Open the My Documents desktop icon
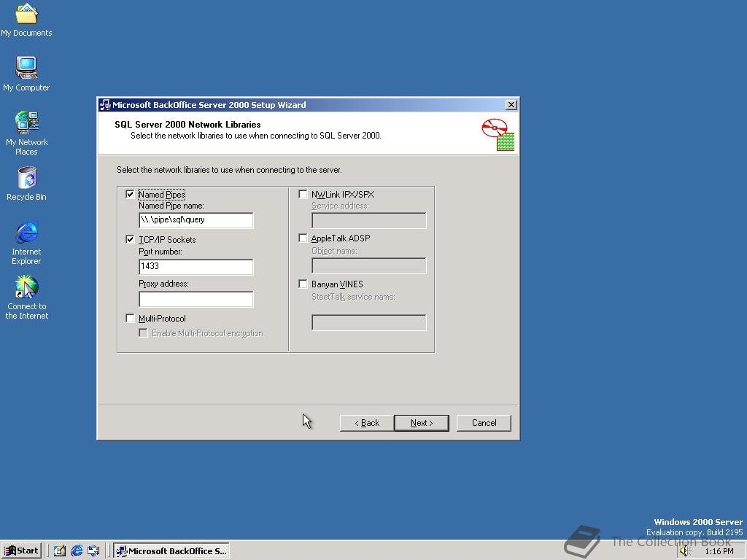 pos(27,20)
